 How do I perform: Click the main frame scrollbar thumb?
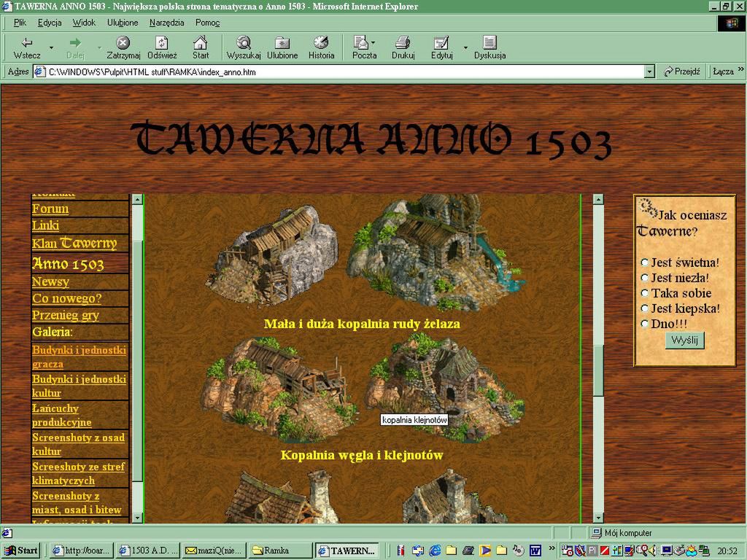point(598,370)
